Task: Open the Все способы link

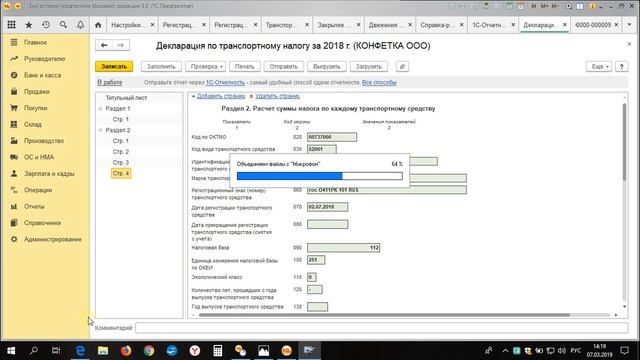Action: click(379, 82)
